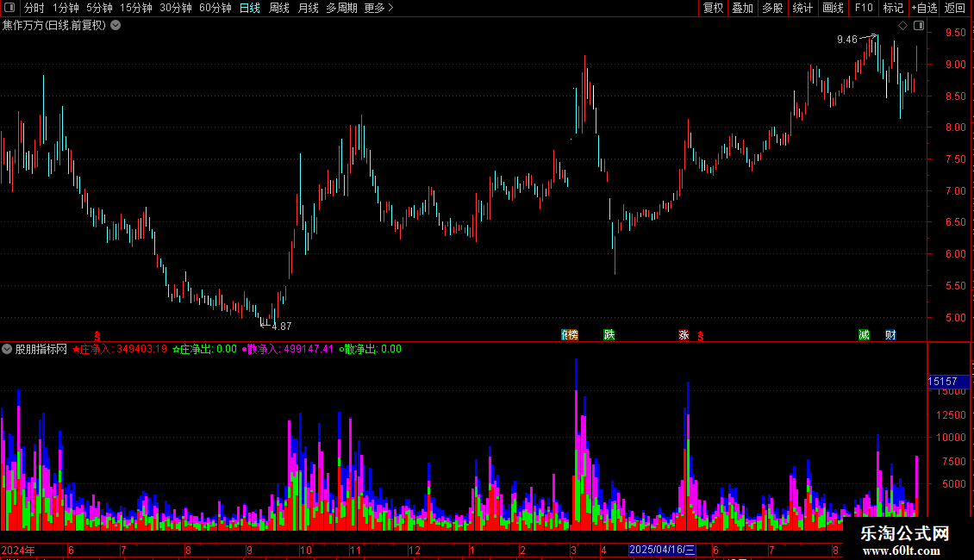Click the 4.87 low price label
The width and height of the screenshot is (974, 560).
tap(281, 326)
